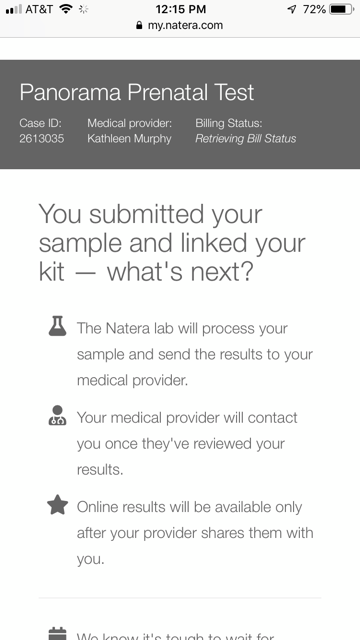Tap the Panorama Prenatal Test title
This screenshot has width=360, height=640.
[137, 92]
